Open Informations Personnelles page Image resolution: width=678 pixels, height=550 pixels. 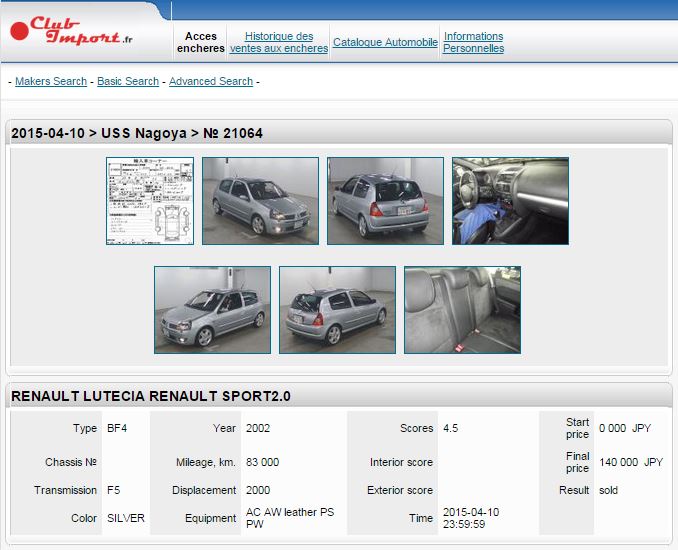pos(473,42)
